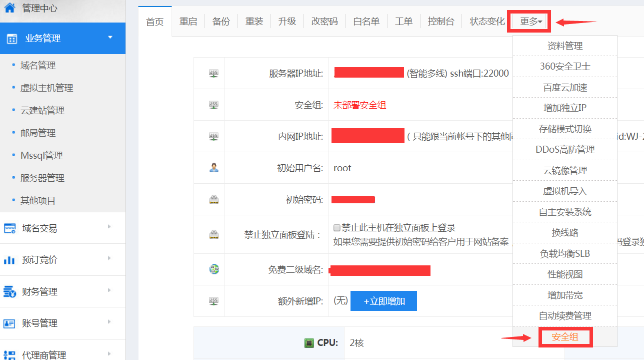Expand the 域名交易 sidebar arrow

(109, 227)
